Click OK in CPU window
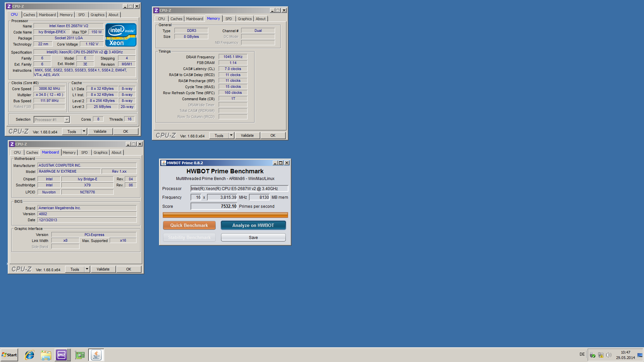 pos(125,131)
